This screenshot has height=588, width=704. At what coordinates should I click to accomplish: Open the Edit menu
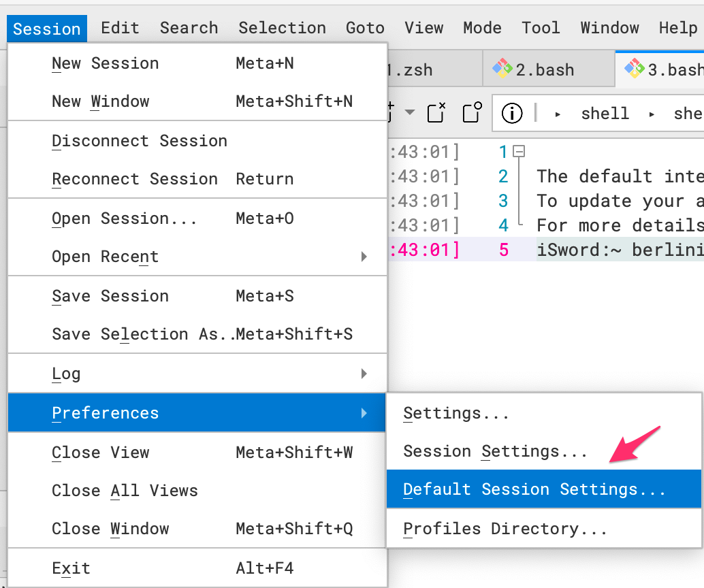[x=120, y=28]
